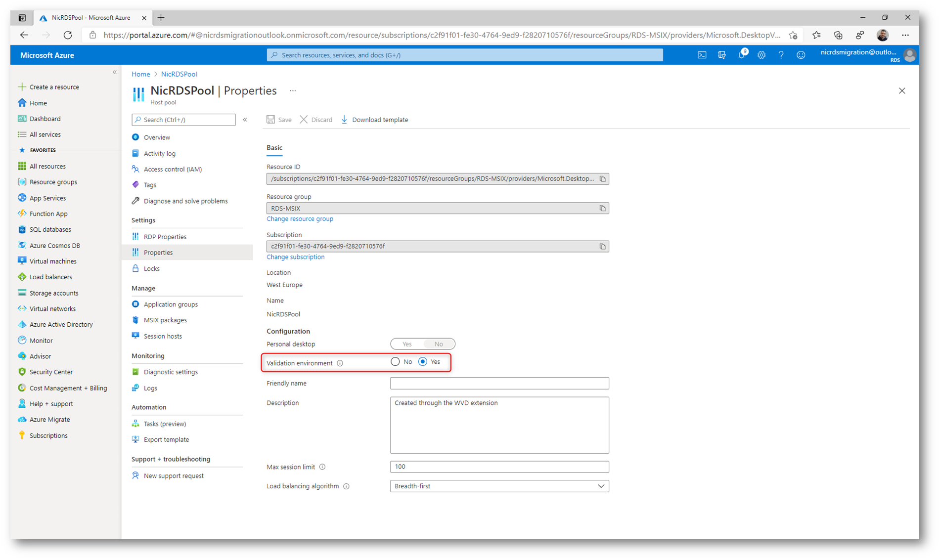Viewport: 940px width, 560px height.
Task: Click Home breadcrumb link
Action: click(140, 74)
